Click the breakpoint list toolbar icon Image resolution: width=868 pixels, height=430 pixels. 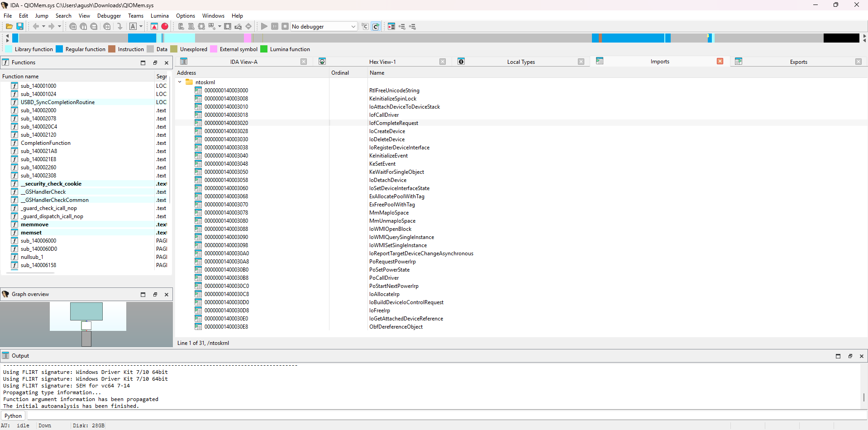391,27
